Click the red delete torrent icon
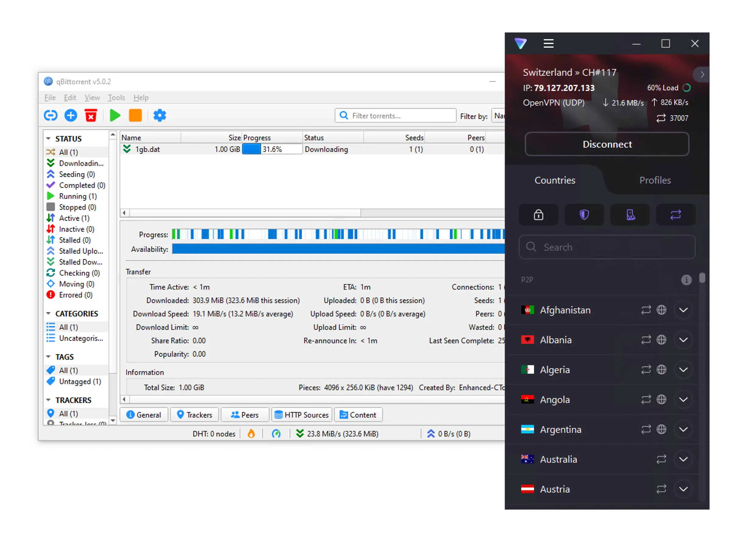Image resolution: width=756 pixels, height=556 pixels. click(x=91, y=116)
